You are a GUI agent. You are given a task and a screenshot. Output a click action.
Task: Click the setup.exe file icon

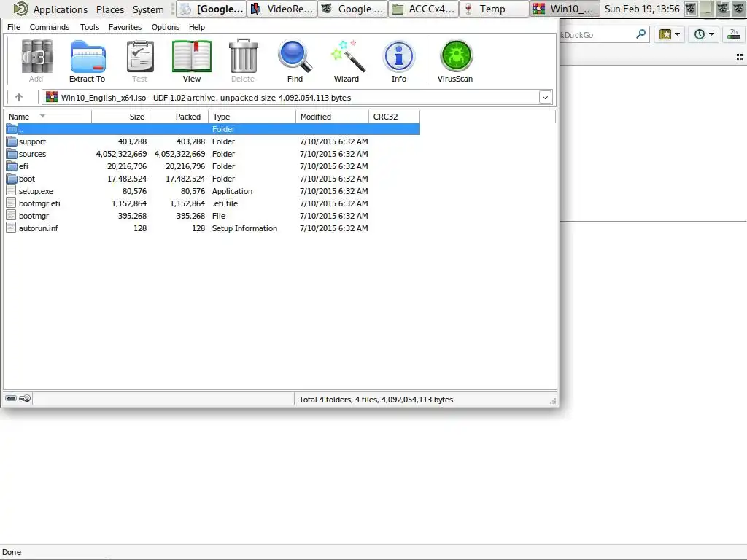[x=12, y=191]
